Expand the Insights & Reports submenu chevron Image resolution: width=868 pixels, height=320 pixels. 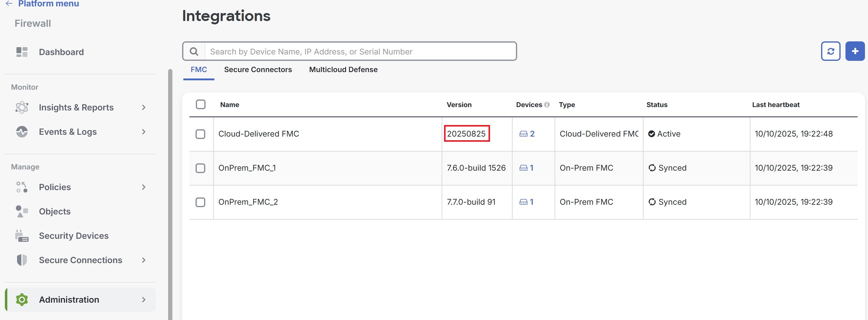pyautogui.click(x=144, y=107)
